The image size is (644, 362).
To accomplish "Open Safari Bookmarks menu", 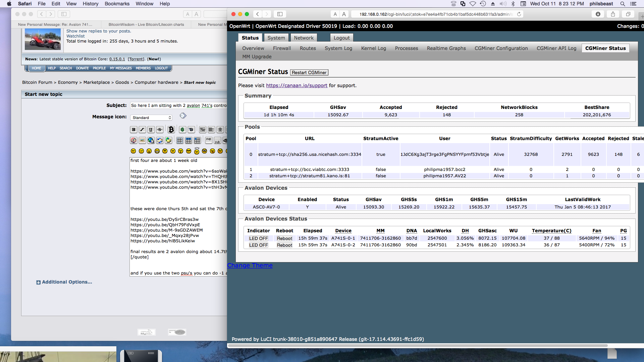I will coord(117,4).
